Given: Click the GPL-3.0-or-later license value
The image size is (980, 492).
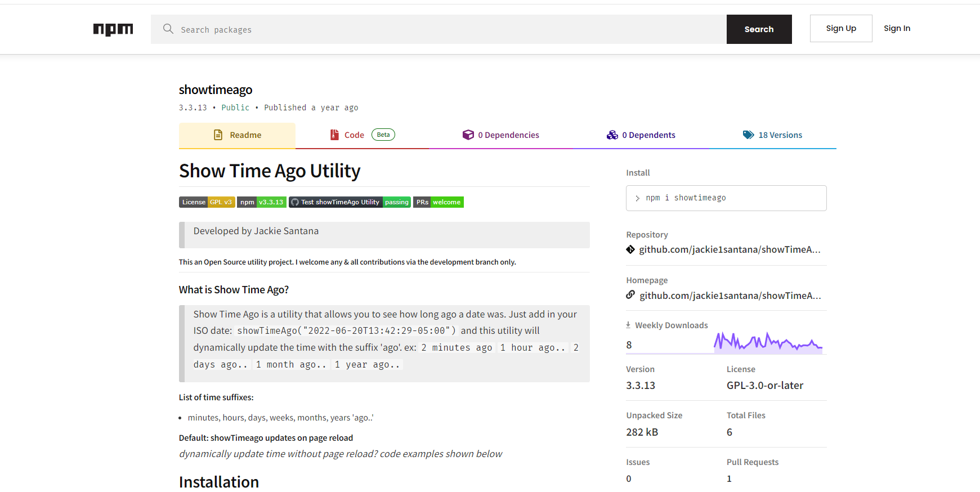Looking at the screenshot, I should [x=765, y=386].
